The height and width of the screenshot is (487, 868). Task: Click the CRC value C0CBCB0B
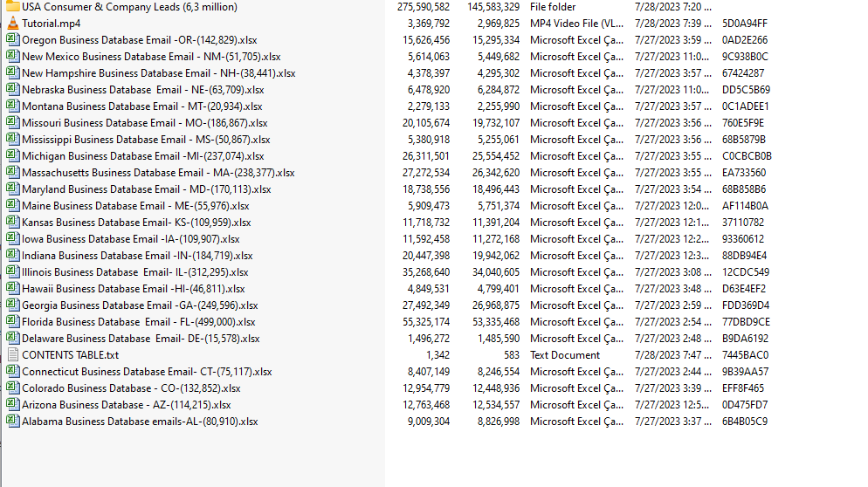pyautogui.click(x=747, y=156)
